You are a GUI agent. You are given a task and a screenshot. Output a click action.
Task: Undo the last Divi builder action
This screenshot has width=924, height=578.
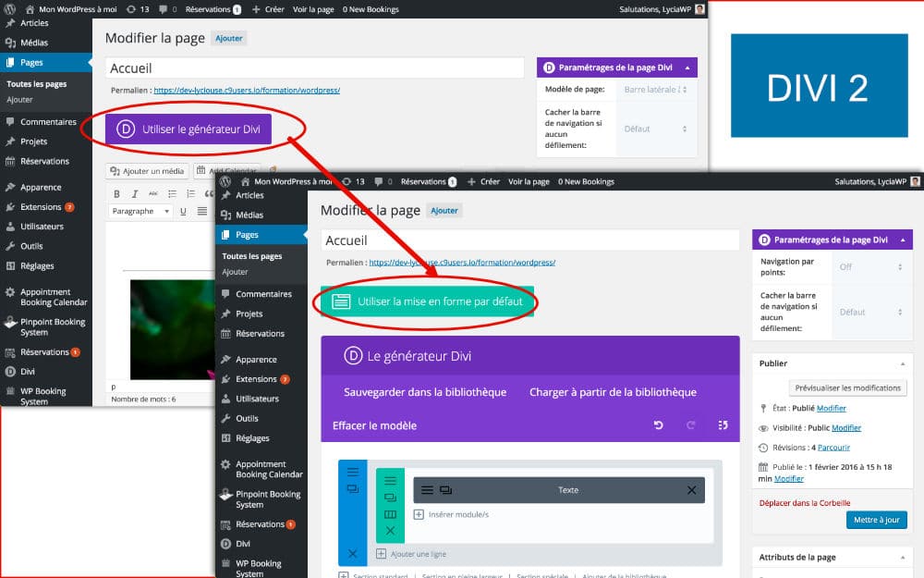658,425
